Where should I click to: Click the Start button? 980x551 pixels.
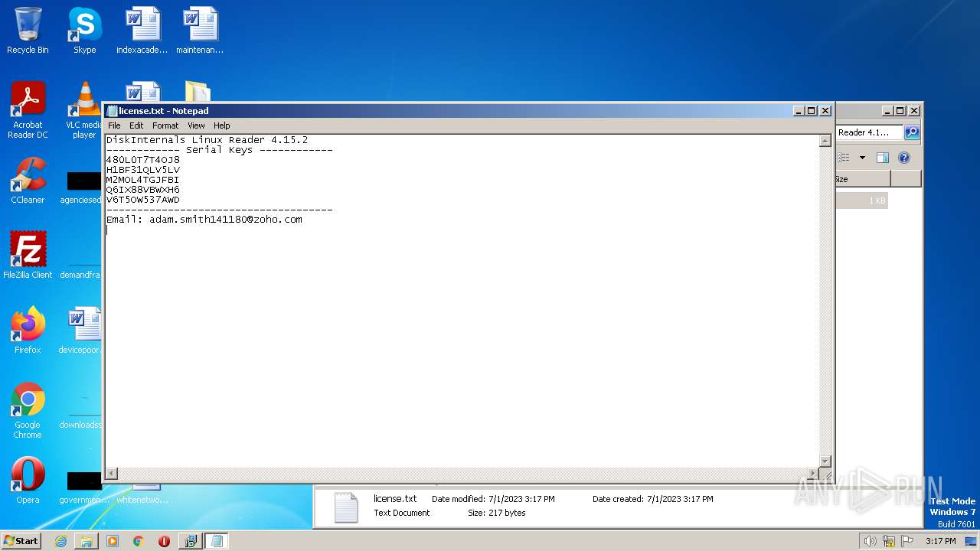(21, 541)
